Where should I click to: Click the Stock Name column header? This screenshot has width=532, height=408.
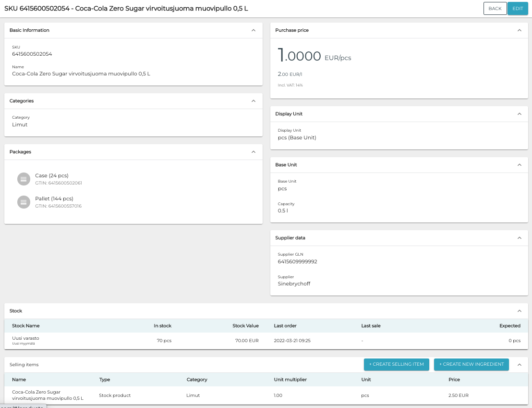(x=26, y=326)
